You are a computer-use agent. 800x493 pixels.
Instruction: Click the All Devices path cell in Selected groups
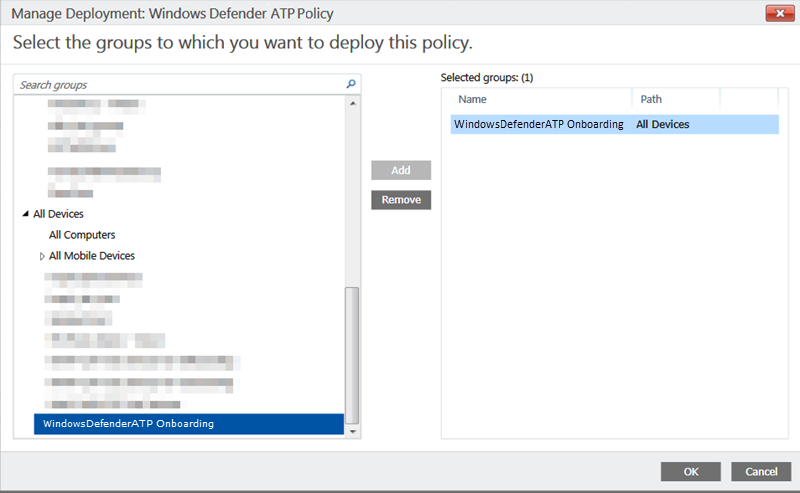point(662,125)
